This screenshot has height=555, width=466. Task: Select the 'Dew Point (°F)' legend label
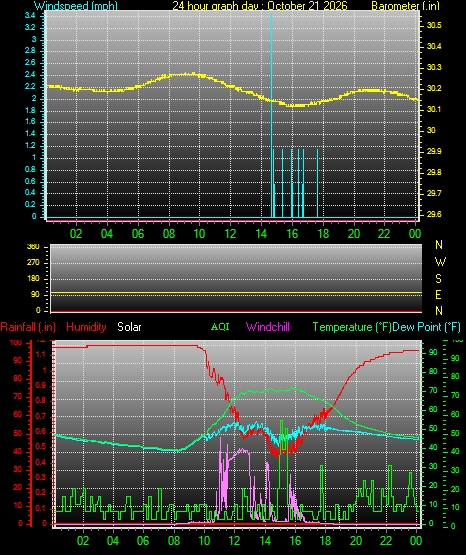coord(426,327)
